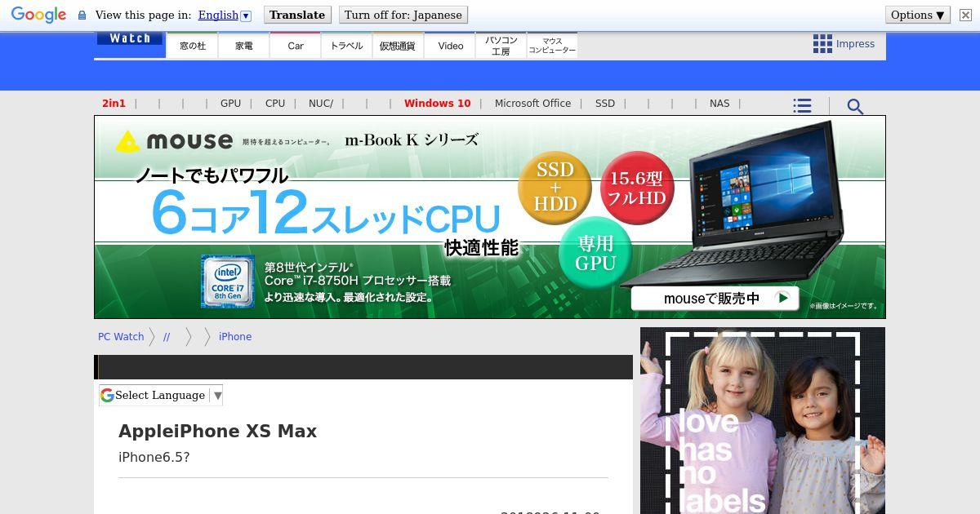Select the 2in1 topic link
Image resolution: width=980 pixels, height=514 pixels.
[114, 104]
